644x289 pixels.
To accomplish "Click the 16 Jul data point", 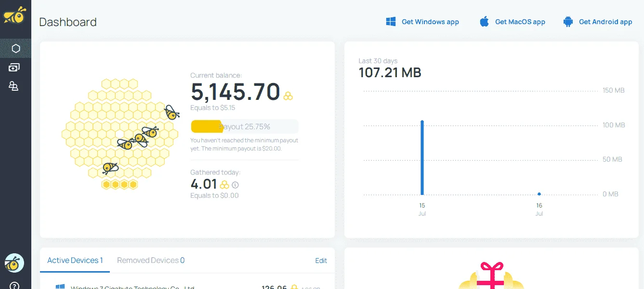I will point(539,194).
